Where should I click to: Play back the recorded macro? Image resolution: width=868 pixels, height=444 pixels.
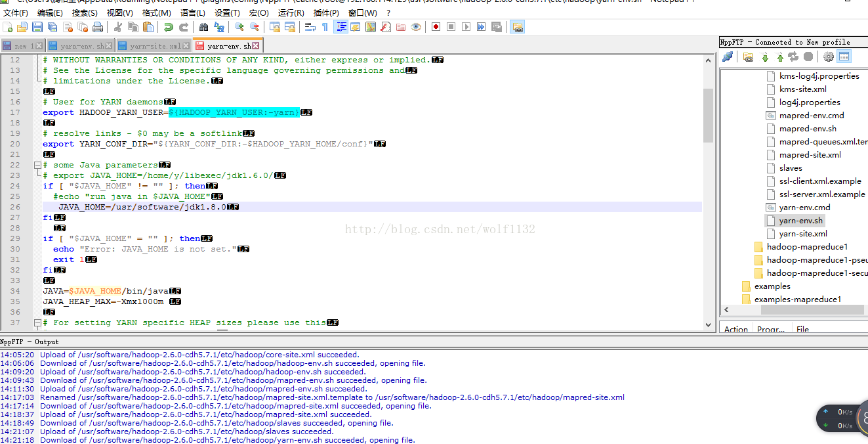point(466,27)
